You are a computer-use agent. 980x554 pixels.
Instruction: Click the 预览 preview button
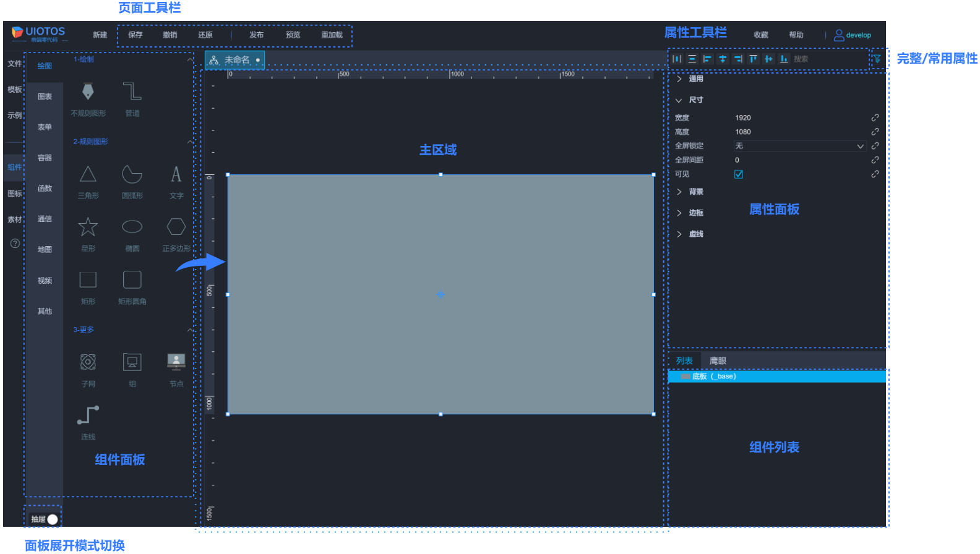click(293, 35)
